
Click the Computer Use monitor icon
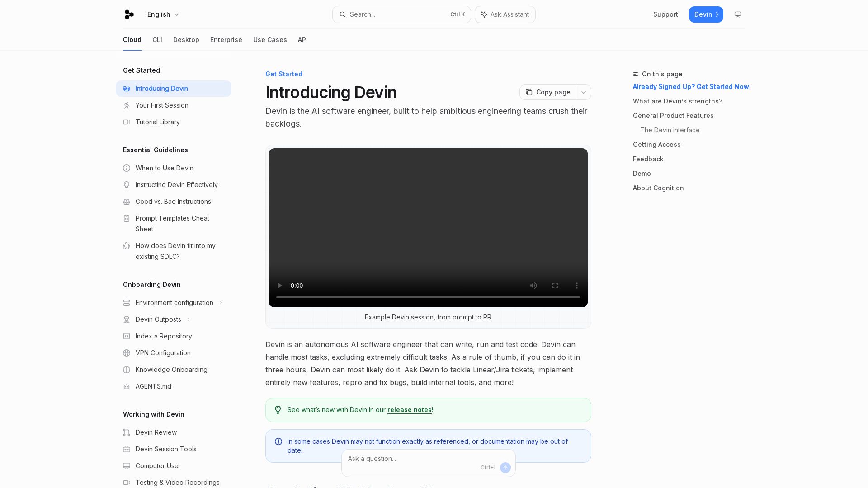pyautogui.click(x=127, y=466)
